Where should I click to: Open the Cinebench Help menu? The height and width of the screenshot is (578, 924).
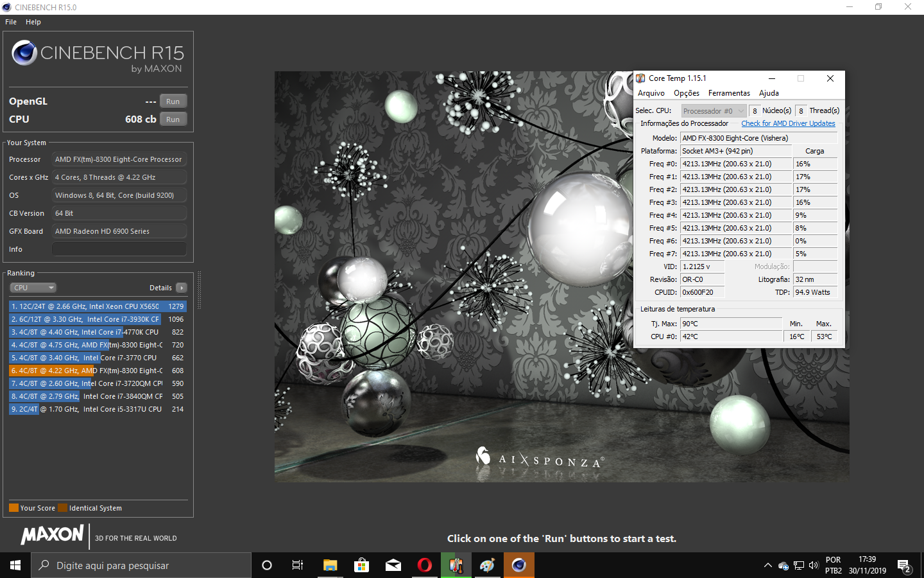pos(33,22)
